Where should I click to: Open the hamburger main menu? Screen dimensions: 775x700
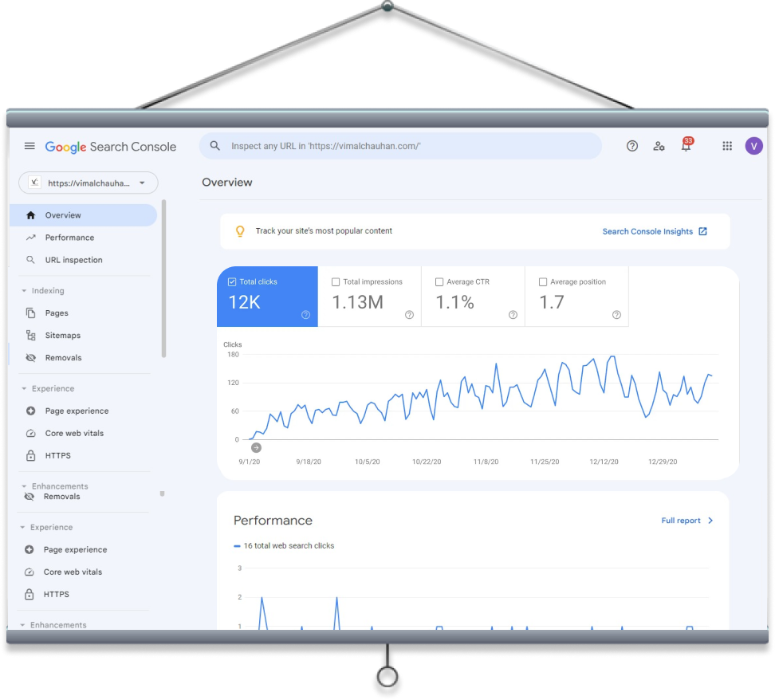[x=30, y=146]
